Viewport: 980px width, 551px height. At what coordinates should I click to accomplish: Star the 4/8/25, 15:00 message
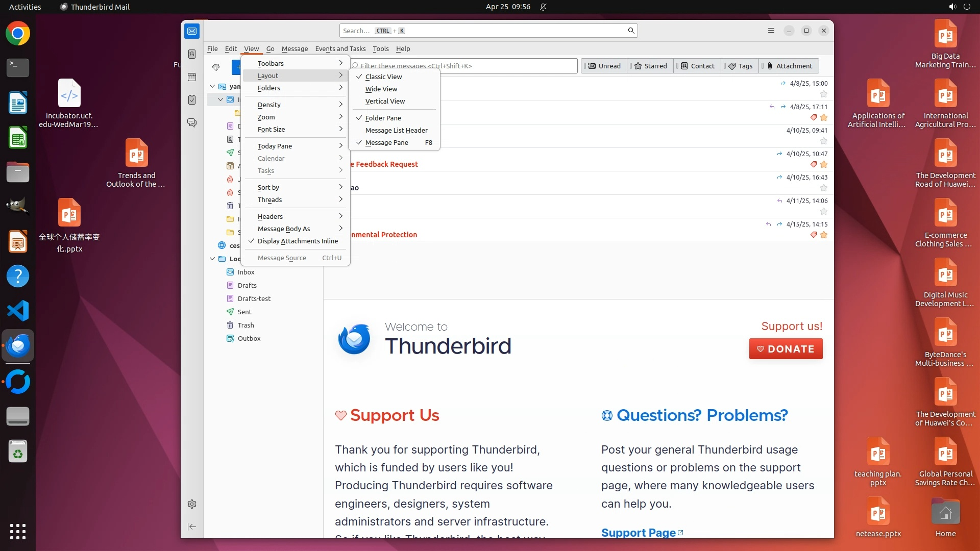(x=823, y=94)
